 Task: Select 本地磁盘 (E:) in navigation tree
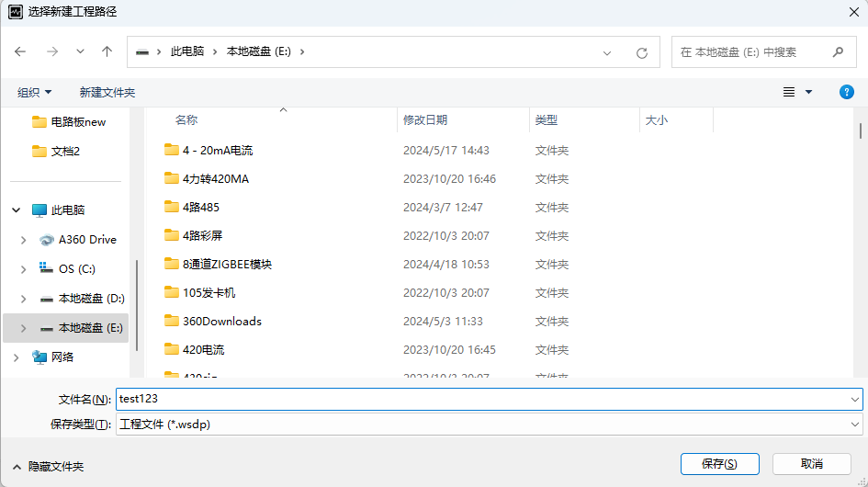click(x=82, y=328)
